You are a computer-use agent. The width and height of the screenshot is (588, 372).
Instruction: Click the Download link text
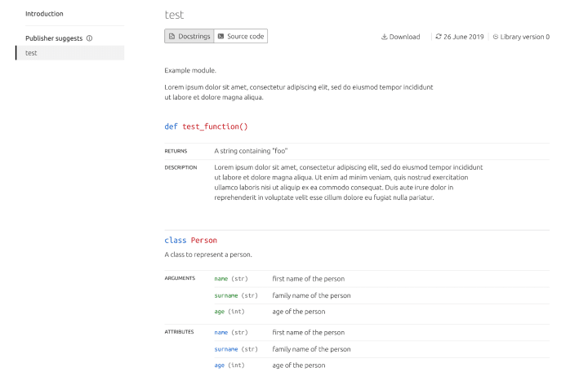[404, 37]
